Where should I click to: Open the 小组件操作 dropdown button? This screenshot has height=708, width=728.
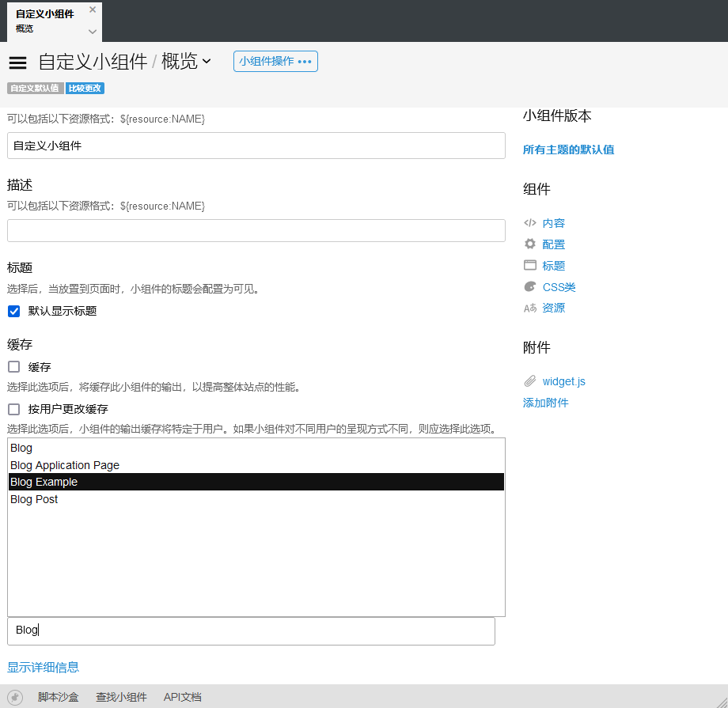pos(275,62)
